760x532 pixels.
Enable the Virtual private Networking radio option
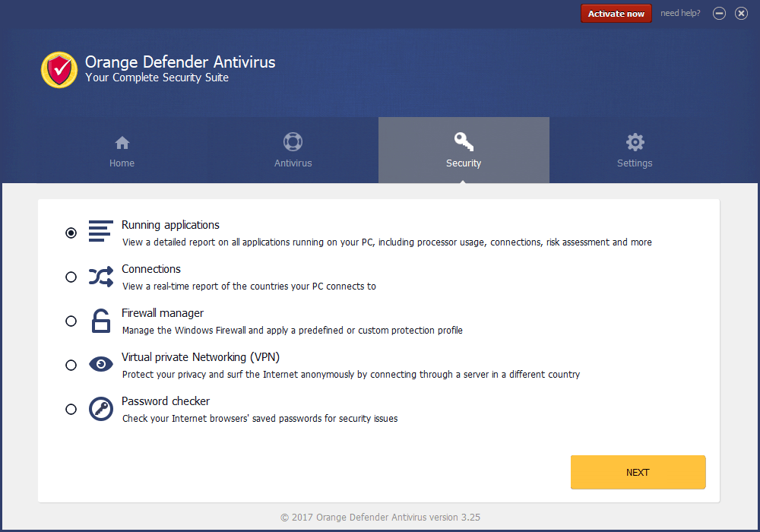pyautogui.click(x=71, y=366)
